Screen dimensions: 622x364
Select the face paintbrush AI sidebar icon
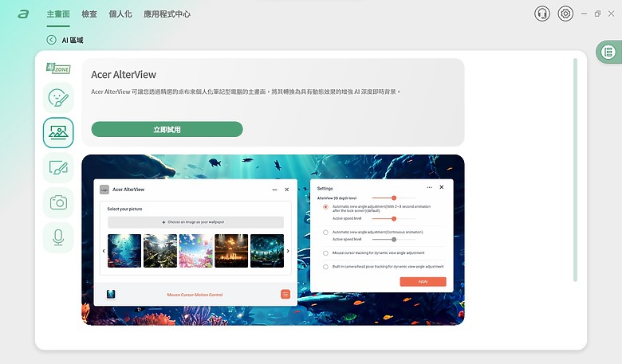tap(58, 97)
